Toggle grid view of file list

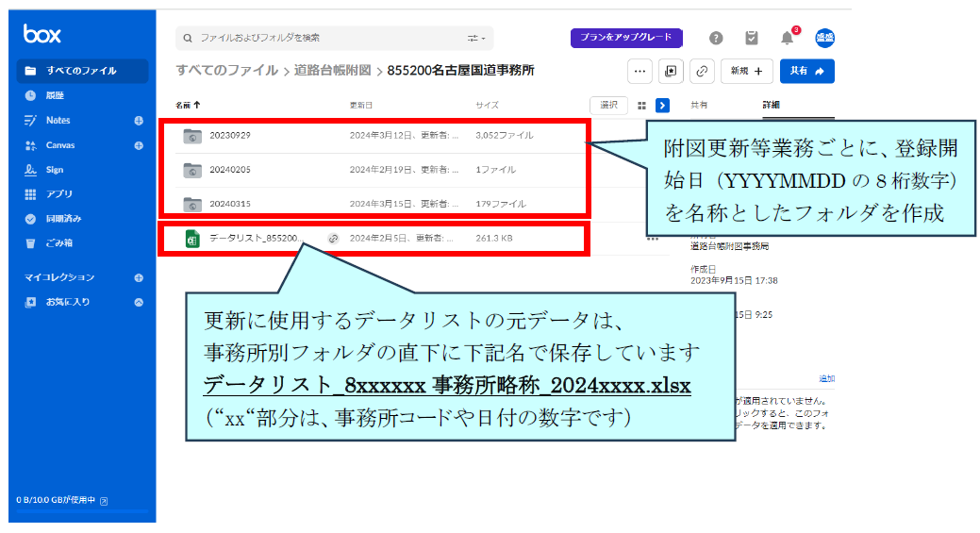coord(641,106)
